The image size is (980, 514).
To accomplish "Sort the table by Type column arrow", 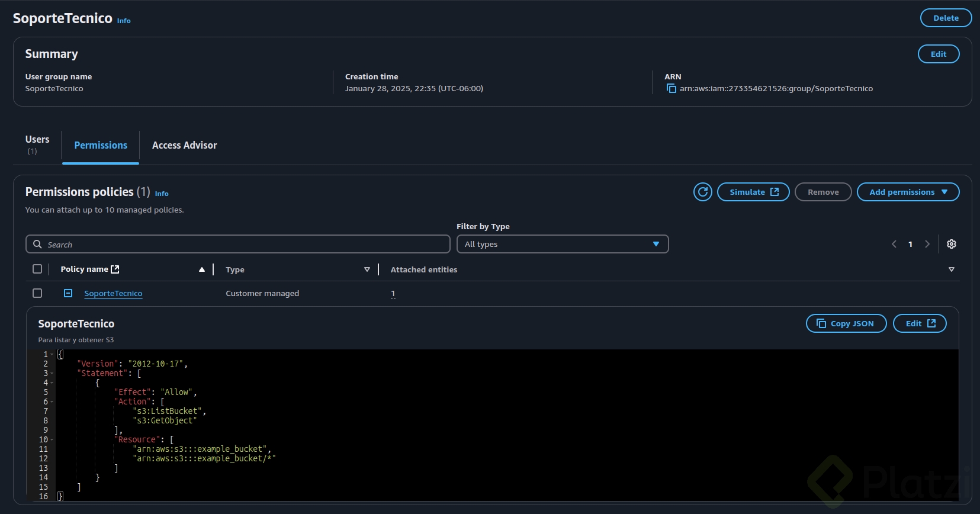I will (367, 269).
